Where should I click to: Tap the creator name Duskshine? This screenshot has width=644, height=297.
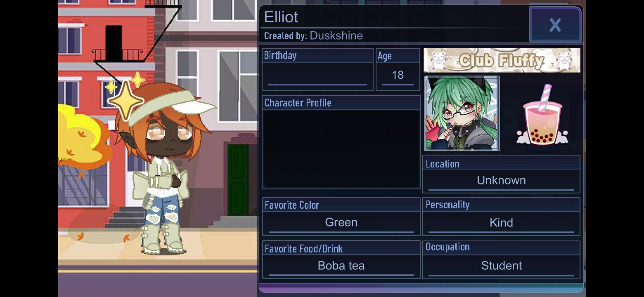click(336, 35)
